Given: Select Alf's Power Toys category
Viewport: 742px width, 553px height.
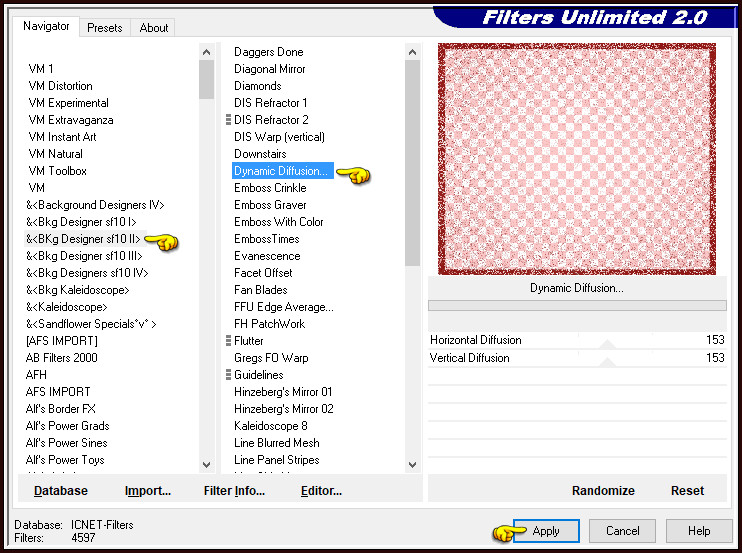Looking at the screenshot, I should 65,460.
